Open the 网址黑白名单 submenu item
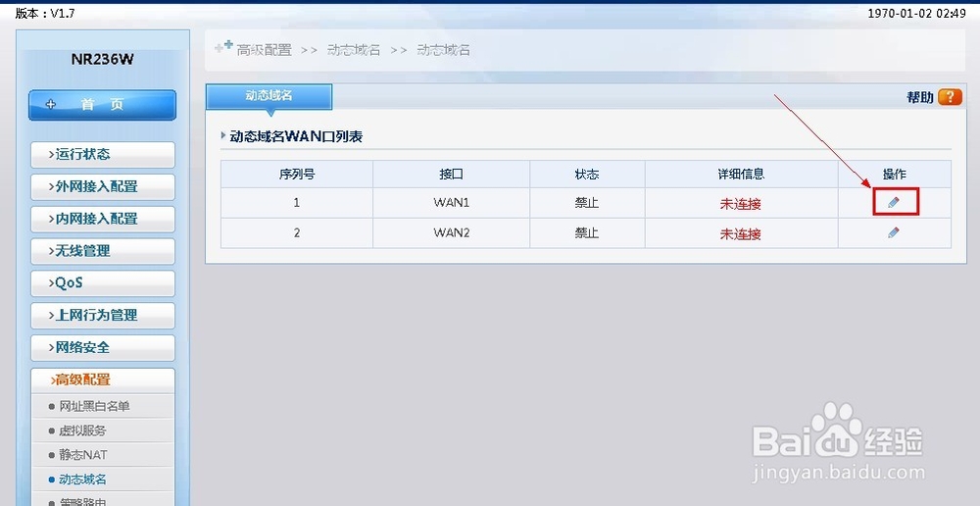The height and width of the screenshot is (506, 980). [x=94, y=407]
